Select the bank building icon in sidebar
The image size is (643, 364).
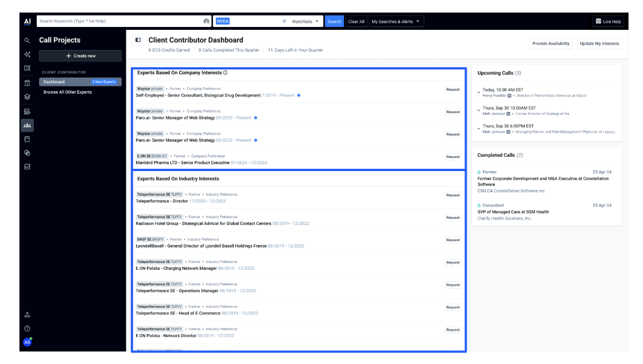27,83
